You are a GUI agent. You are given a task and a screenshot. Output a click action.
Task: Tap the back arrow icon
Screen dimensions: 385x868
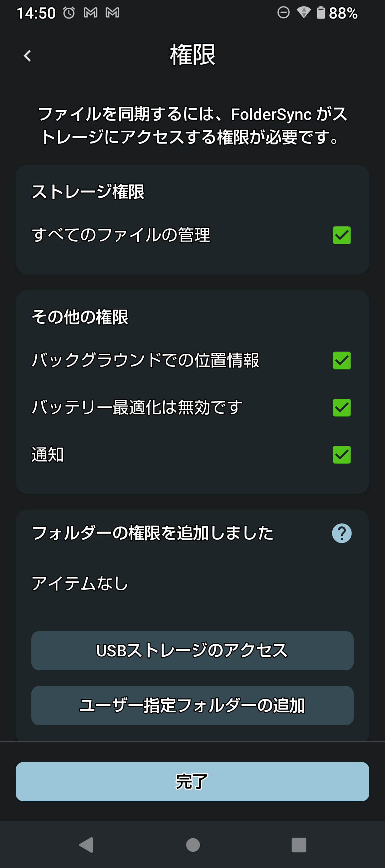(x=27, y=56)
